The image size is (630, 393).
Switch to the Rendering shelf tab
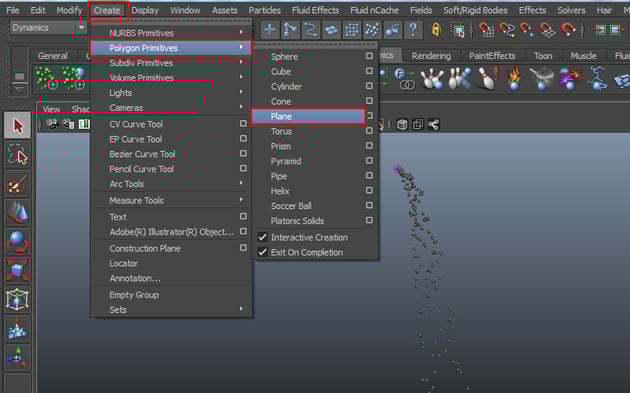(431, 56)
